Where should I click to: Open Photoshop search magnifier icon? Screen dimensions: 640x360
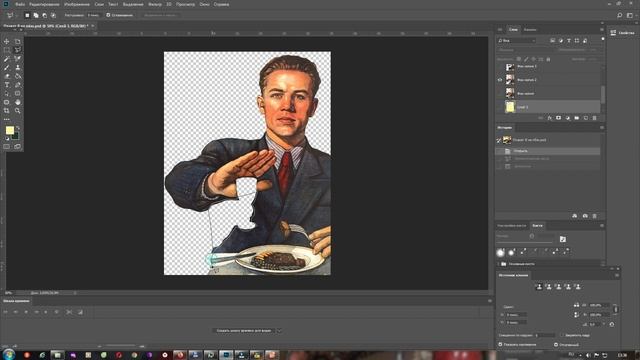click(x=620, y=15)
